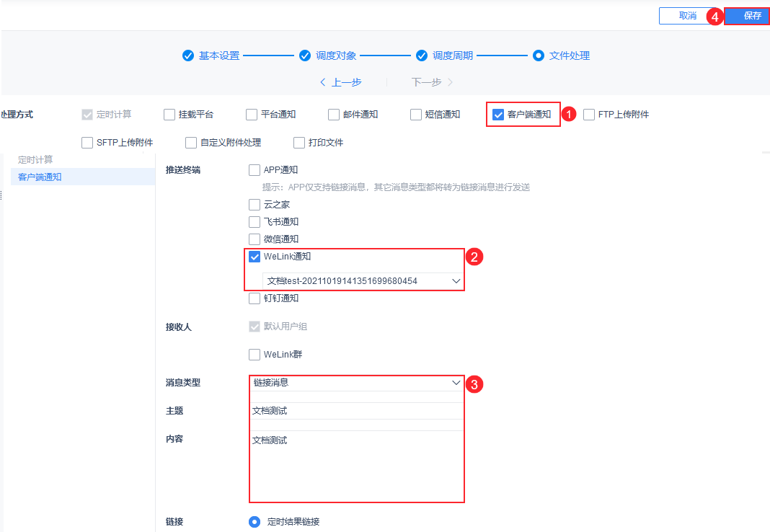Click the 接收人 label
The height and width of the screenshot is (532, 770).
tap(179, 327)
